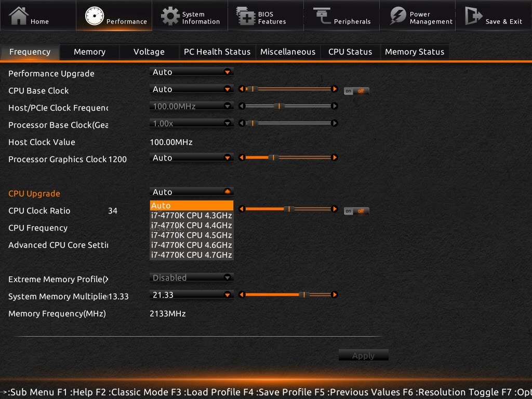Open Advanced CPU Core Settings submenu
Viewport: 532px width, 399px height.
click(58, 245)
